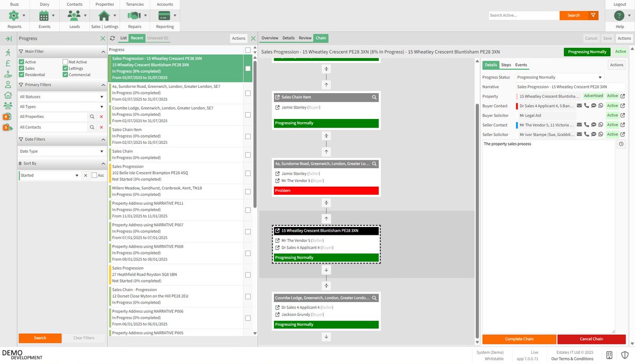Switch to the Review tab
Screen dimensions: 635x364
(x=305, y=38)
